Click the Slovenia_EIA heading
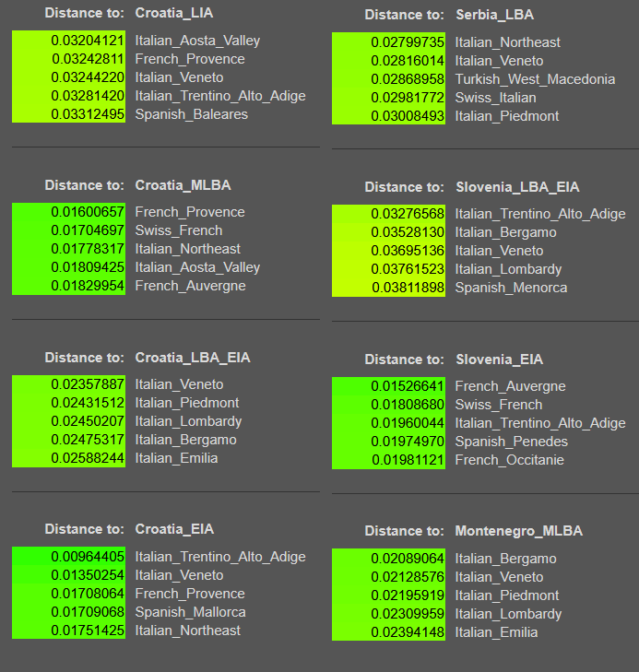Screen dimensions: 639x672 [x=499, y=360]
